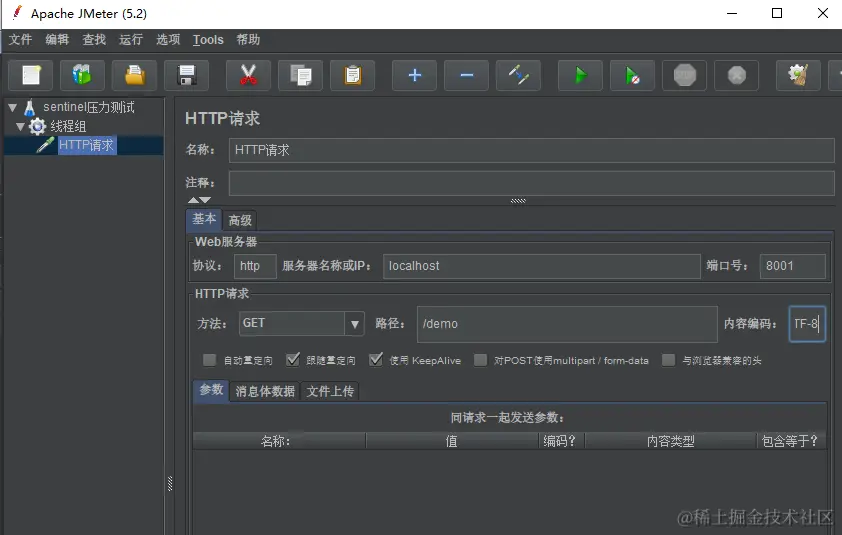Open the 帮助 menu
This screenshot has height=535, width=842.
pos(248,39)
